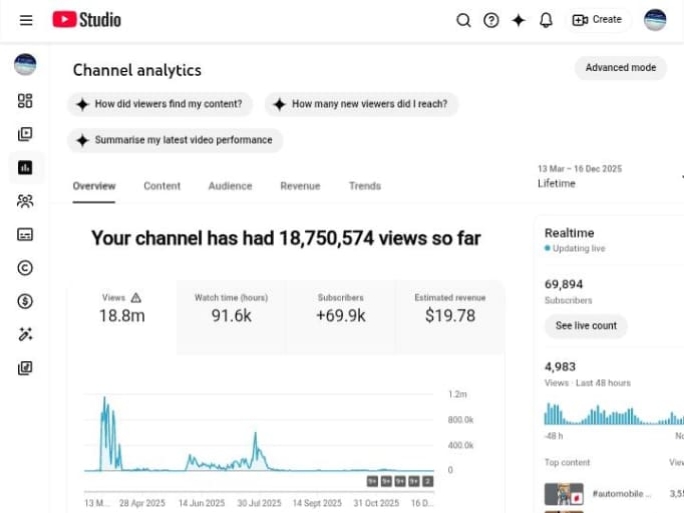Open the Create button menu
Image resolution: width=684 pixels, height=513 pixels.
click(597, 20)
